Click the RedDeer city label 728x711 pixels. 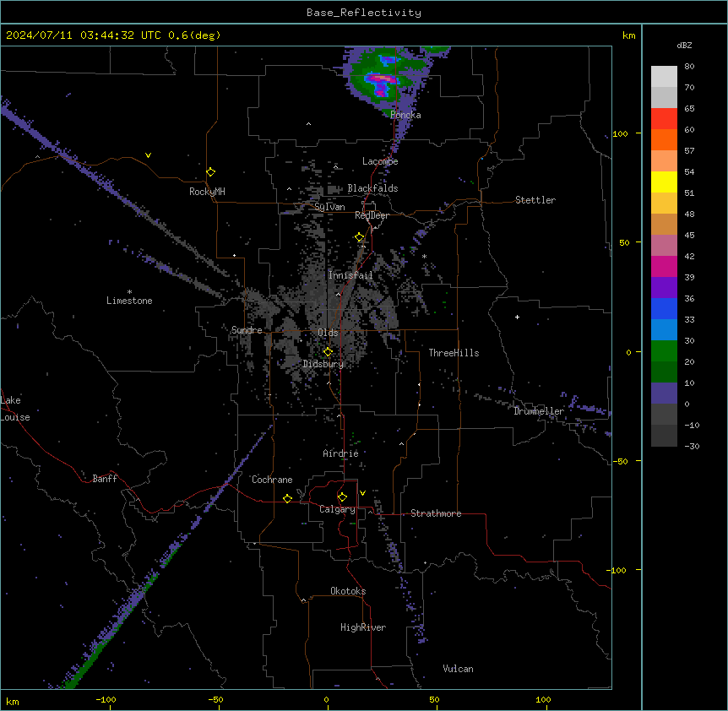(x=372, y=215)
